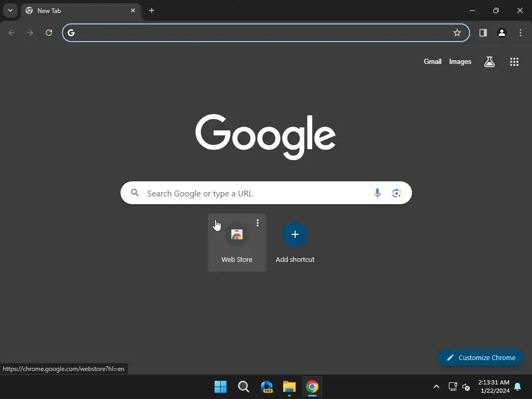Open a new tab with plus button
This screenshot has height=399, width=532.
point(152,10)
